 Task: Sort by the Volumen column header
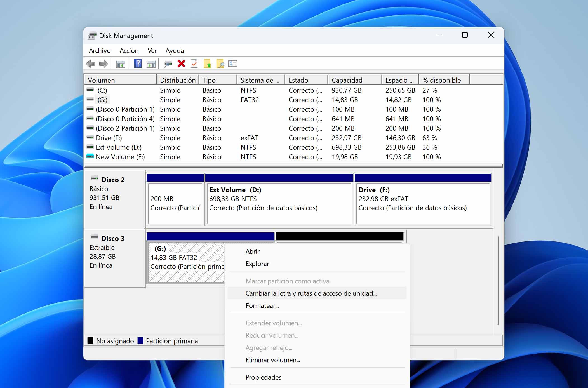click(120, 80)
